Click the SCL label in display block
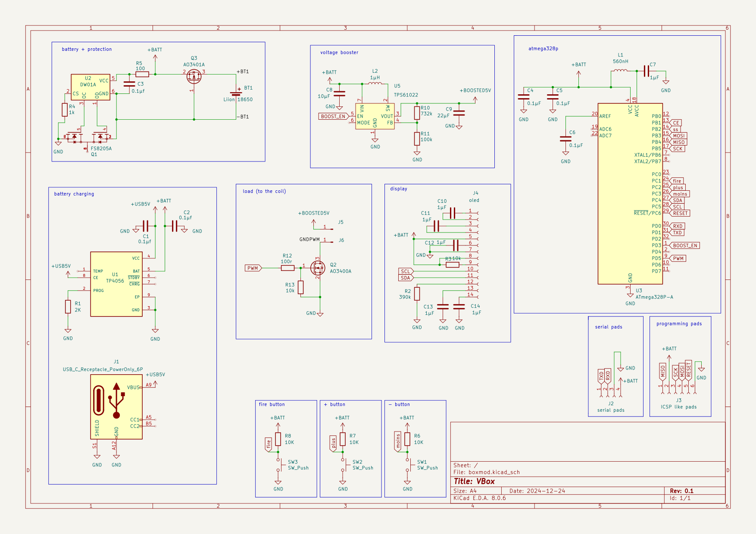This screenshot has height=534, width=756. pos(406,271)
